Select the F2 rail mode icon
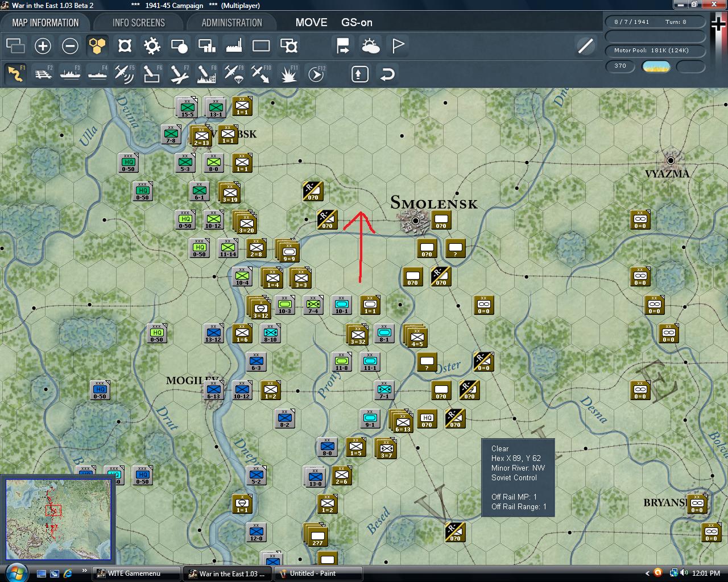 43,74
